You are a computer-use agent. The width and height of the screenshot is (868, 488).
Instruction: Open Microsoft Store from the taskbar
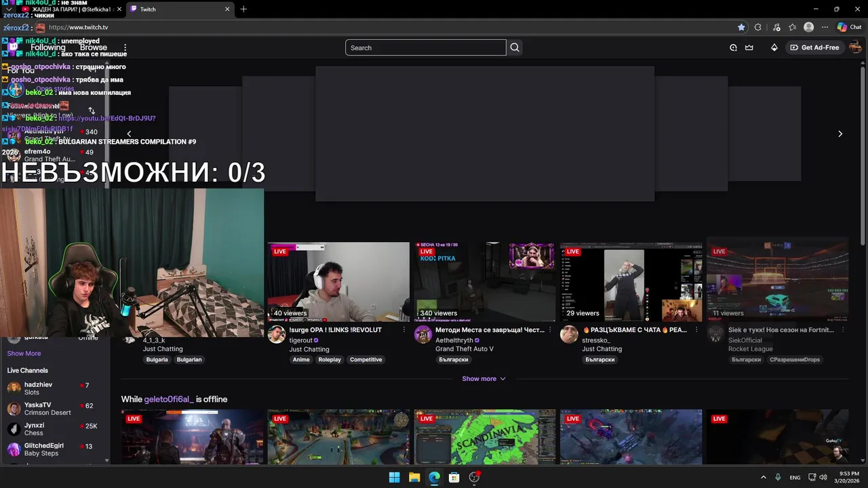click(454, 477)
